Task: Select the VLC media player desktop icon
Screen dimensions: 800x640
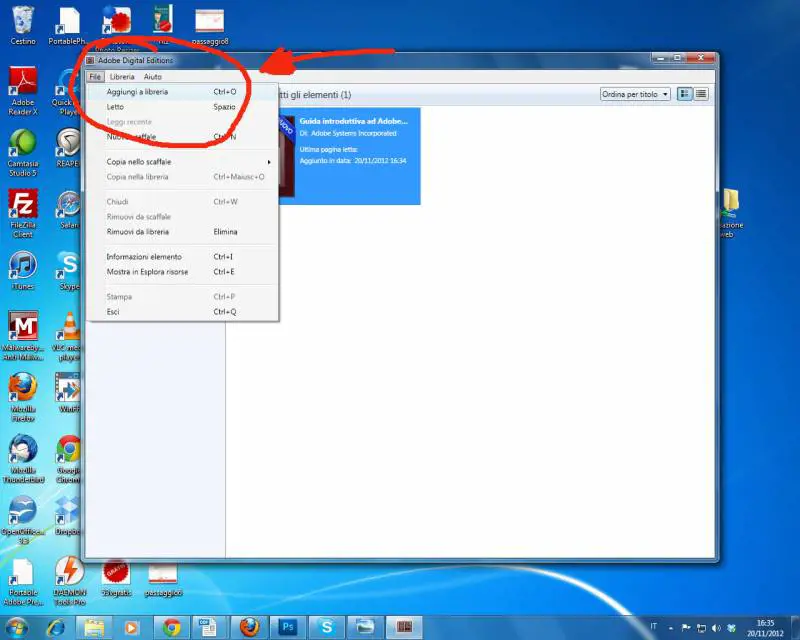Action: click(x=69, y=336)
